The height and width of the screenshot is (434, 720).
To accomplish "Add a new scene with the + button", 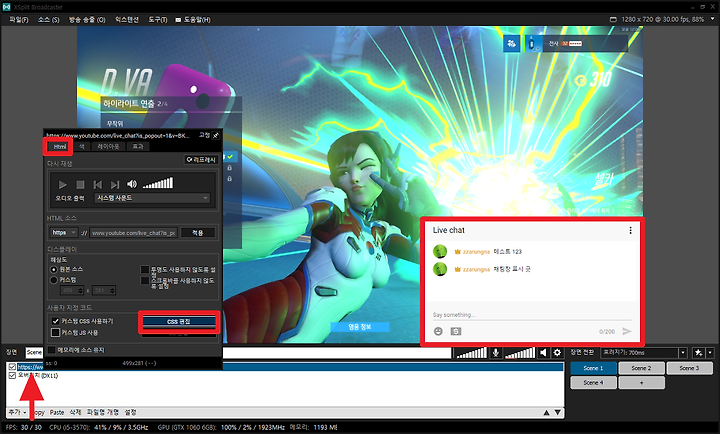I will [x=641, y=383].
